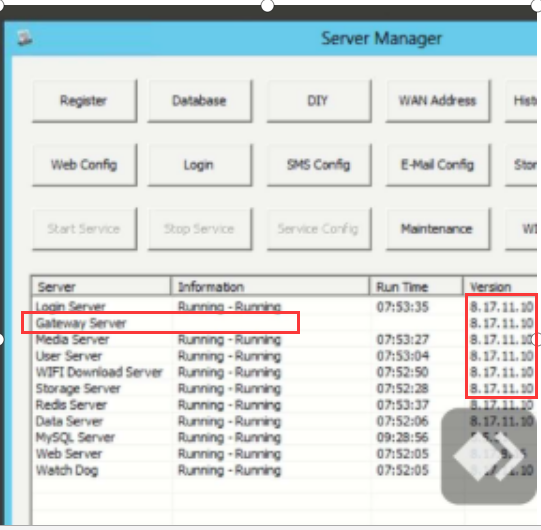Viewport: 541px width, 530px height.
Task: Click the Information column header
Action: [270, 287]
